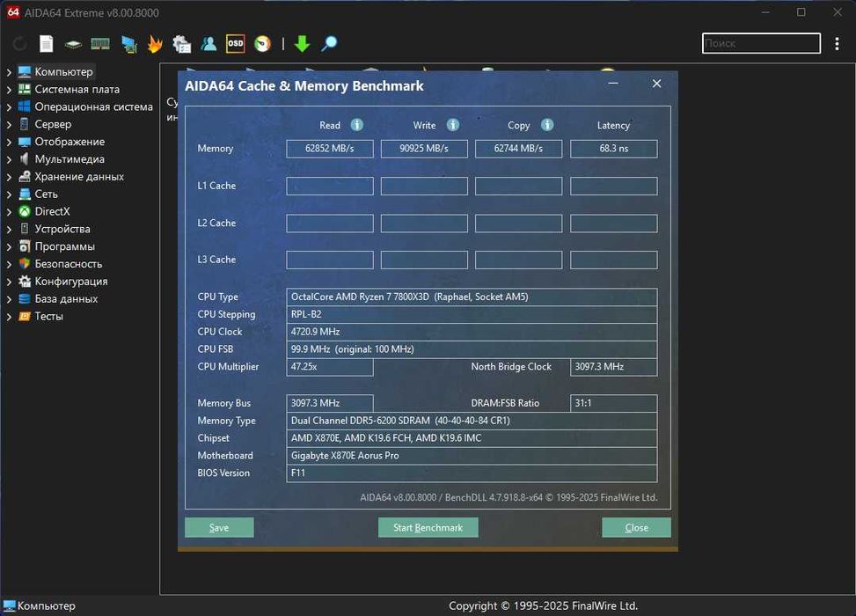Open the three-dot options menu
Image resolution: width=856 pixels, height=616 pixels.
pyautogui.click(x=837, y=44)
